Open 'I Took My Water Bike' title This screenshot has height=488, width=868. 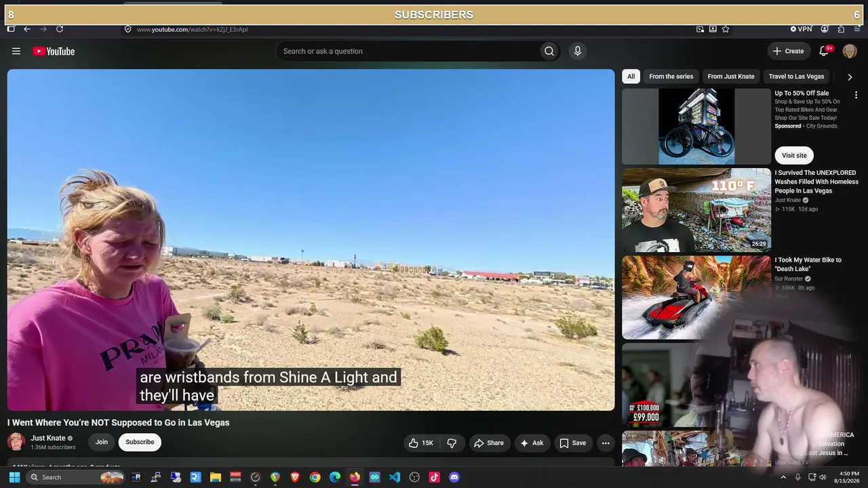tap(808, 264)
